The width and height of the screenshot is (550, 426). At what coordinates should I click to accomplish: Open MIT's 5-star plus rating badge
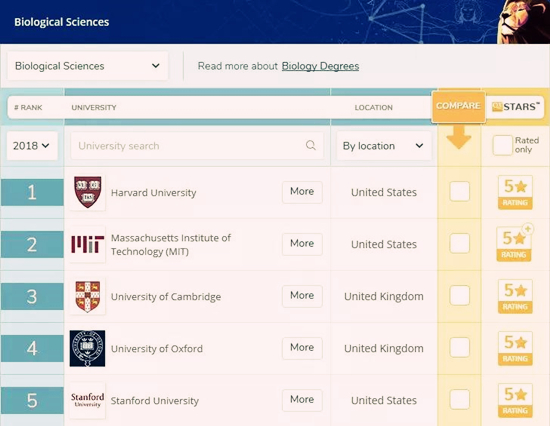pyautogui.click(x=514, y=244)
